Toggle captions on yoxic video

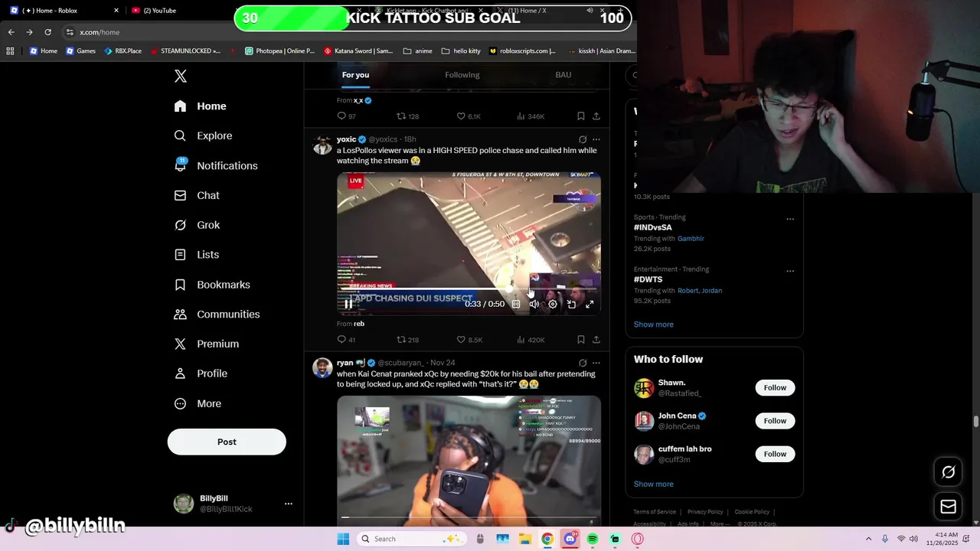click(516, 304)
